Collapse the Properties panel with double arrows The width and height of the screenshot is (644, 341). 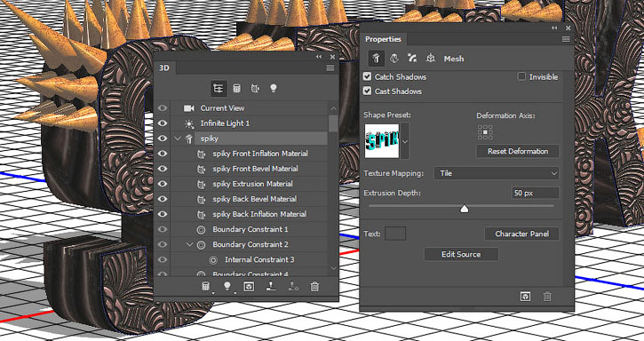pyautogui.click(x=554, y=28)
